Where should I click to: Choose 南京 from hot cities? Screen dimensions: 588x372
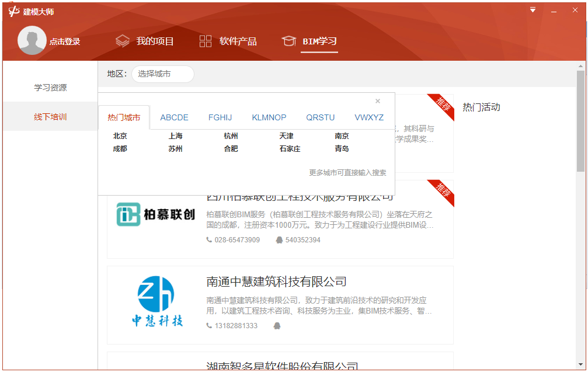point(342,135)
